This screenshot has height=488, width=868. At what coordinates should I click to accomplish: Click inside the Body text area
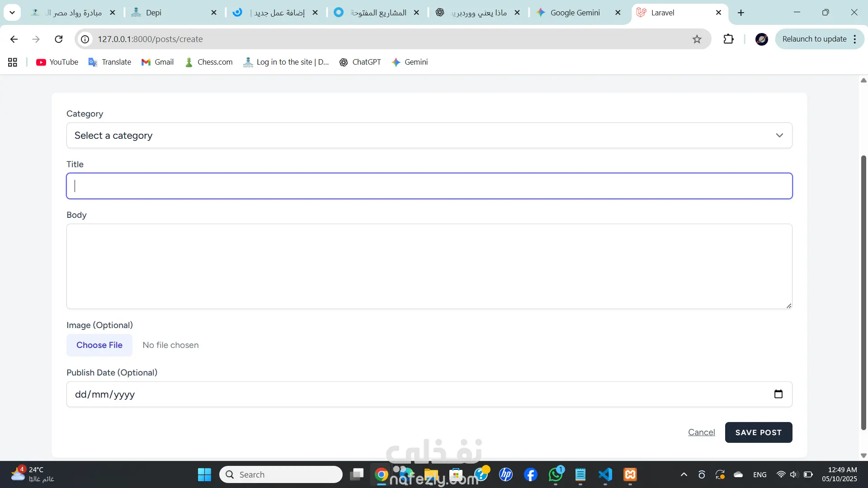tap(429, 267)
